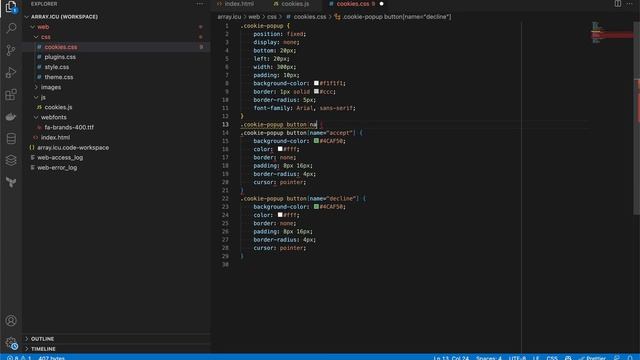
Task: Click the #4CAF50 swatch on line 15
Action: pyautogui.click(x=316, y=141)
